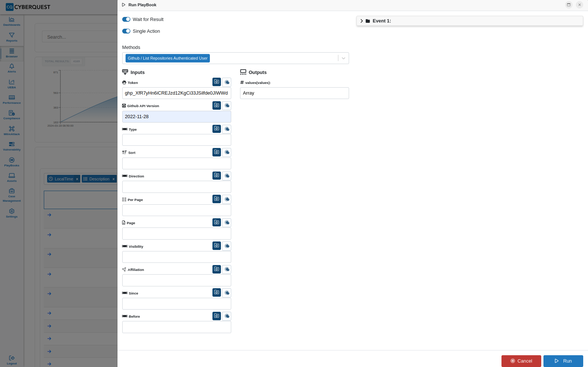The width and height of the screenshot is (588, 367).
Task: Click dark folder icon beside Per Page
Action: tap(216, 199)
